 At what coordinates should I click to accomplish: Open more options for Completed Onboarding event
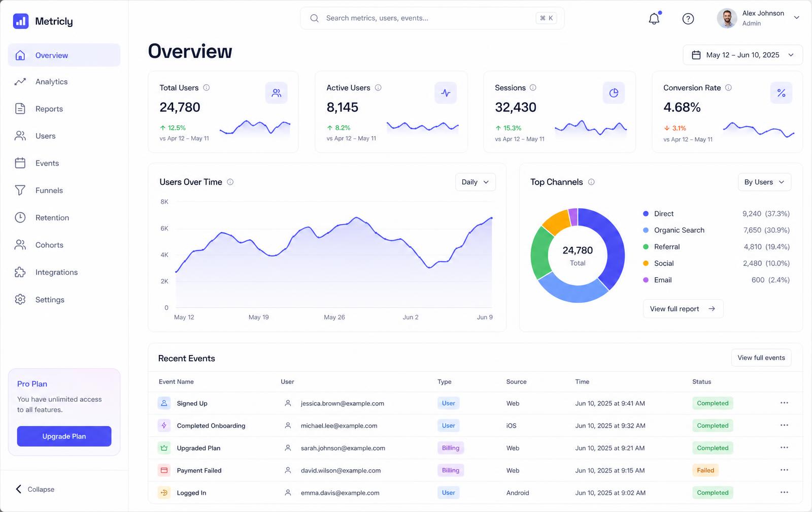click(784, 425)
